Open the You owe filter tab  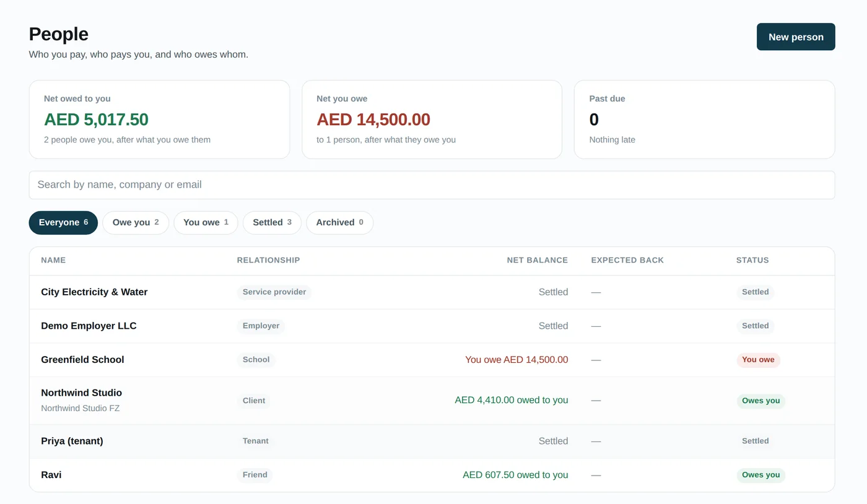206,222
